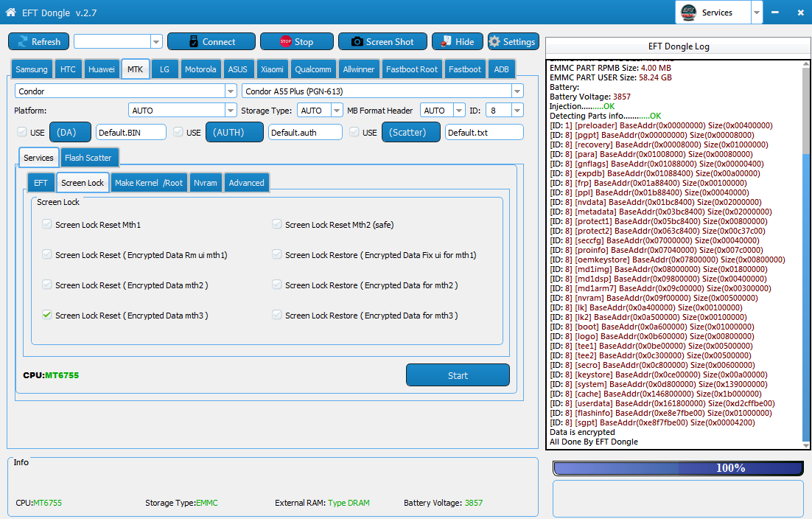Uncheck Screen Lock Reset Encrypted Data mth3

click(x=47, y=315)
